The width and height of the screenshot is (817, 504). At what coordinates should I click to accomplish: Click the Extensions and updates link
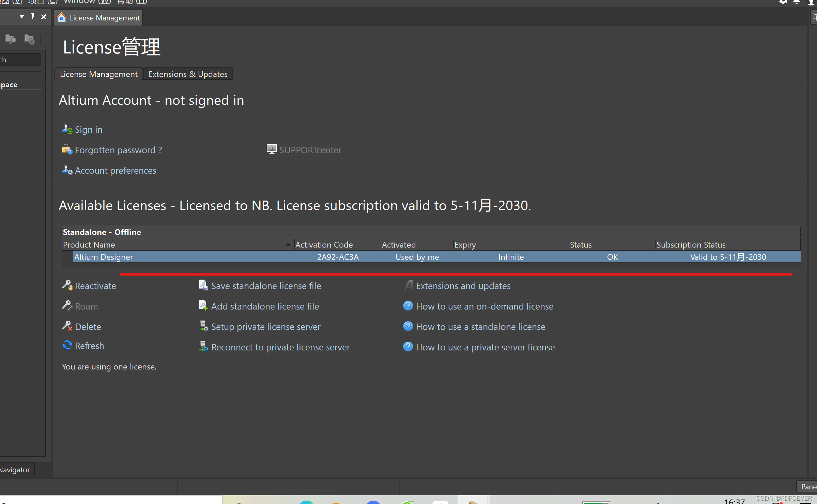tap(463, 286)
